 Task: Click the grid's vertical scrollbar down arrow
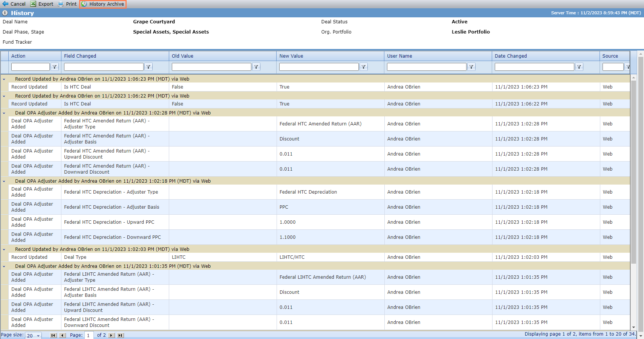pyautogui.click(x=633, y=327)
